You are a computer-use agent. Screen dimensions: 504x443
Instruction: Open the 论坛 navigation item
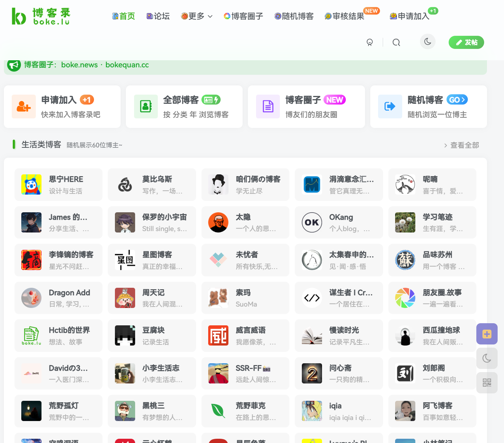click(x=158, y=16)
